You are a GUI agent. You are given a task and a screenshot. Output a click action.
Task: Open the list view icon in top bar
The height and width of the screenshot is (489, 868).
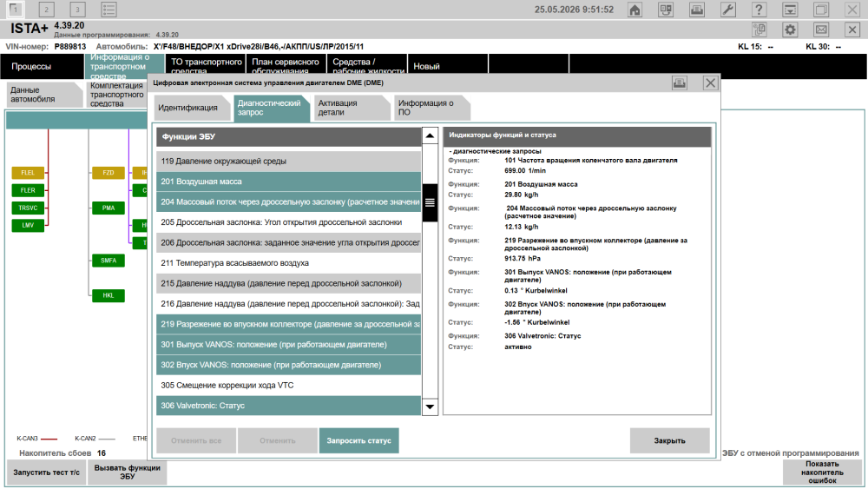pyautogui.click(x=108, y=10)
